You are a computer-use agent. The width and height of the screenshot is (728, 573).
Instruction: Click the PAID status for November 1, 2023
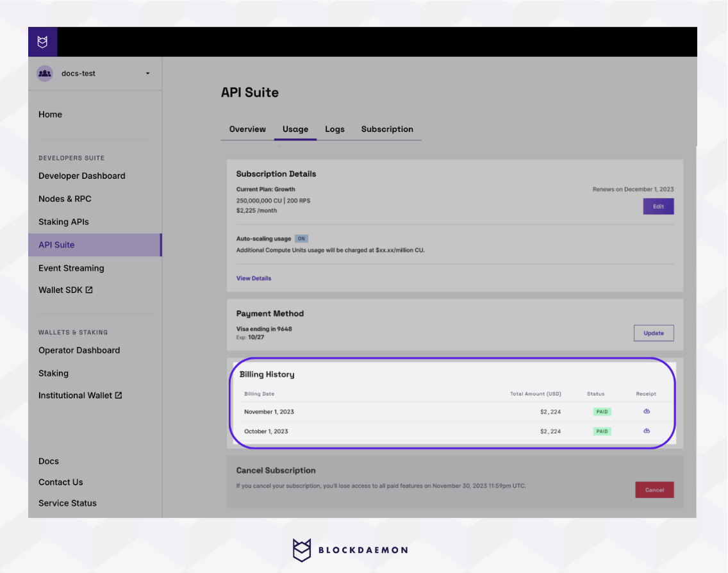tap(602, 412)
